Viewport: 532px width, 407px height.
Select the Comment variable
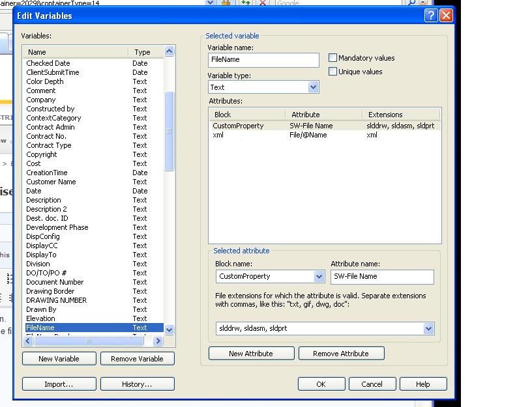point(94,91)
